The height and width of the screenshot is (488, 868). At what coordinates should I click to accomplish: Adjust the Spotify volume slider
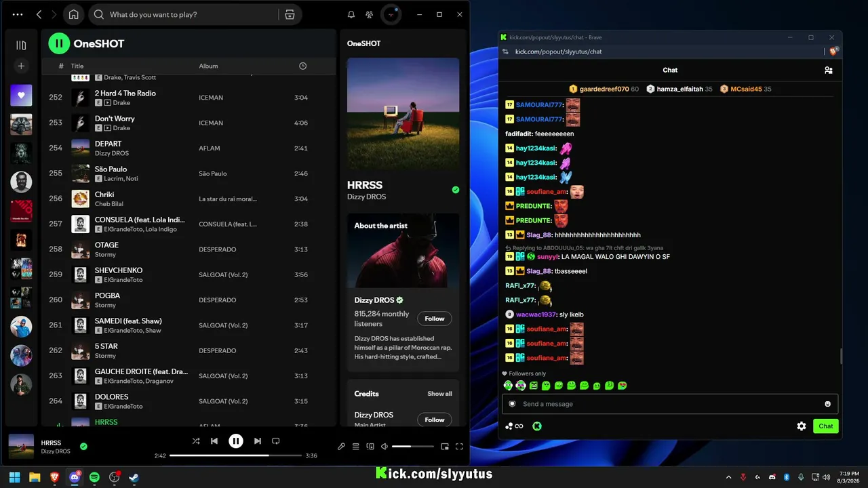click(412, 447)
